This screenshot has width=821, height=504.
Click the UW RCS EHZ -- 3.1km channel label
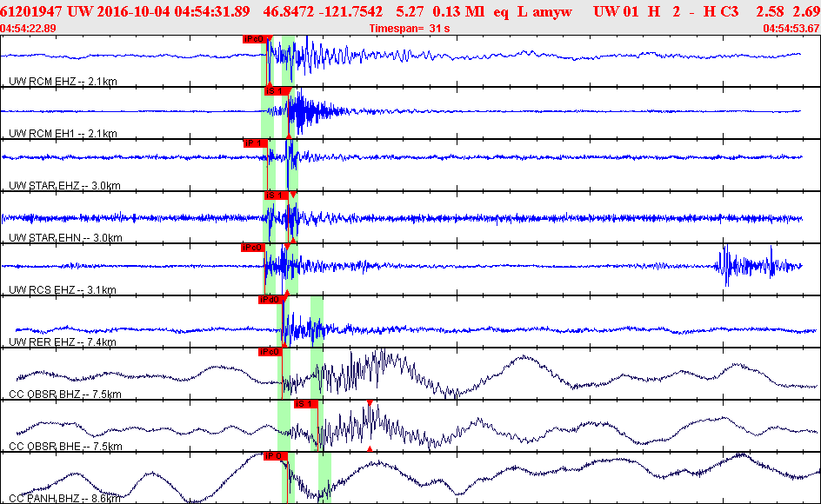click(x=63, y=289)
